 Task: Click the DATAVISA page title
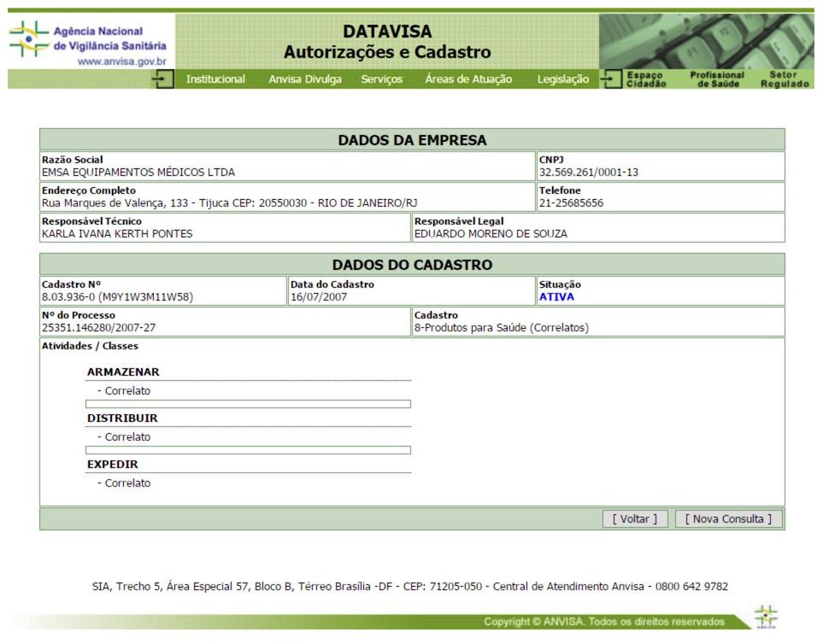click(x=387, y=32)
